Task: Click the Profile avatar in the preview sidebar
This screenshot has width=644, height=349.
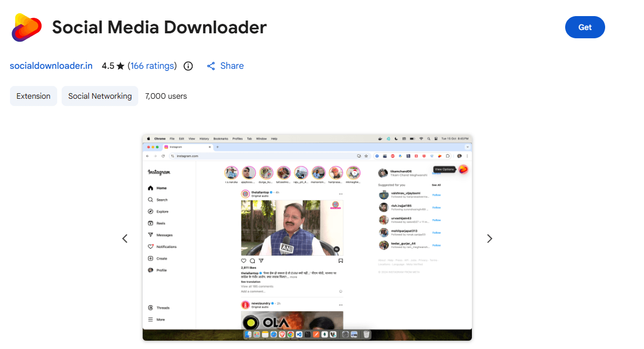Action: click(150, 270)
